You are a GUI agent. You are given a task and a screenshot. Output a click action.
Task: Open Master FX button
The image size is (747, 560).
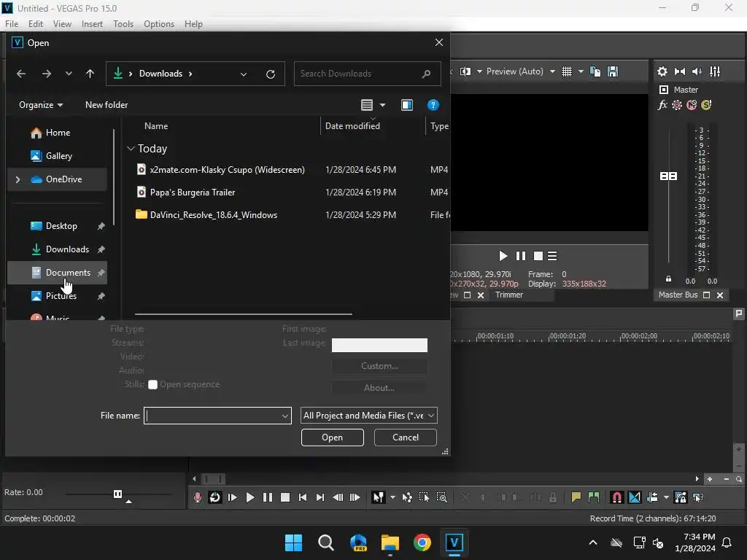pyautogui.click(x=662, y=105)
